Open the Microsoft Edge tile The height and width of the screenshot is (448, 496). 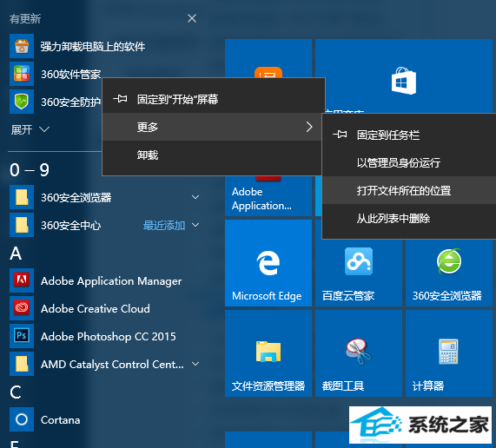coord(268,263)
